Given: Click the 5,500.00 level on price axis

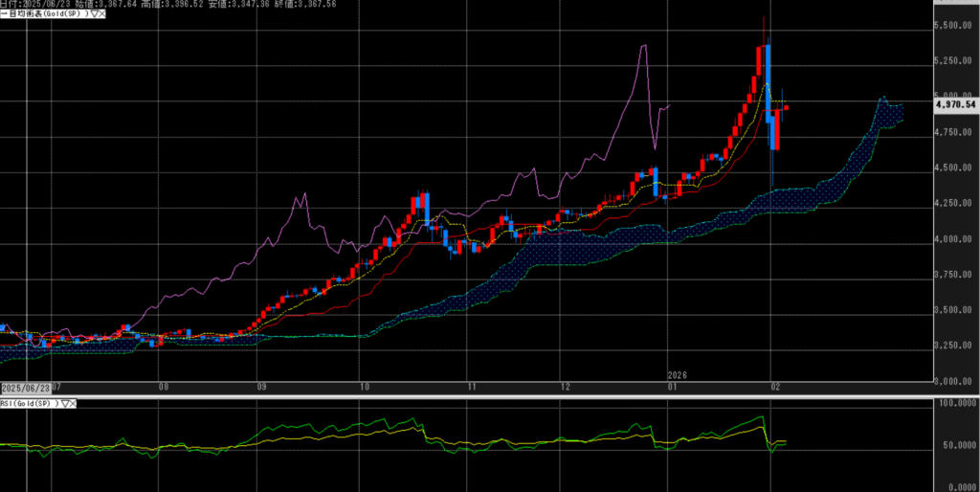Looking at the screenshot, I should [x=955, y=26].
